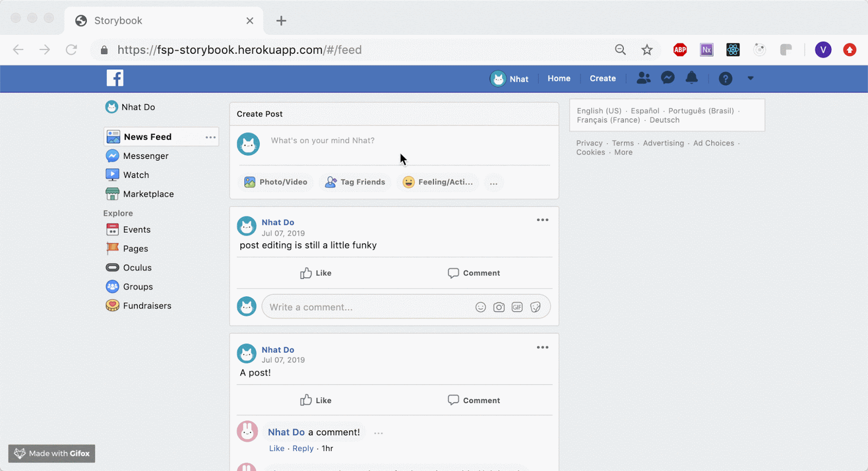Open options menu for A post!
Viewport: 868px width, 471px height.
pyautogui.click(x=542, y=347)
